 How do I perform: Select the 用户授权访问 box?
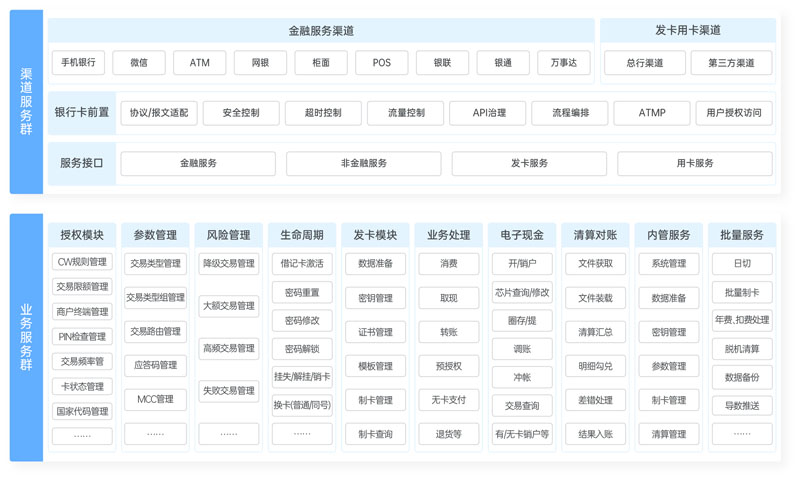[734, 113]
